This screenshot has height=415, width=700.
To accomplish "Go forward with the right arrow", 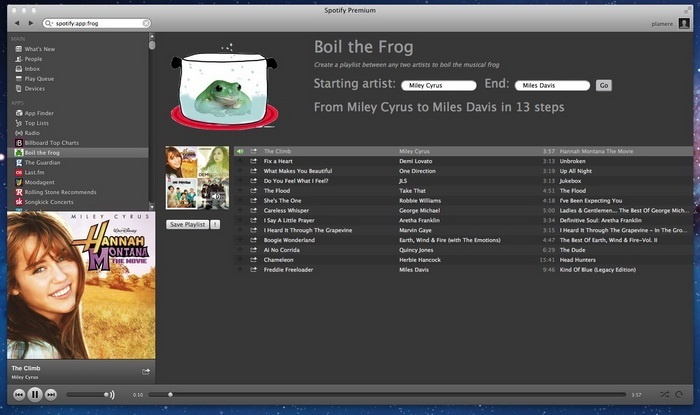I will coord(31,23).
